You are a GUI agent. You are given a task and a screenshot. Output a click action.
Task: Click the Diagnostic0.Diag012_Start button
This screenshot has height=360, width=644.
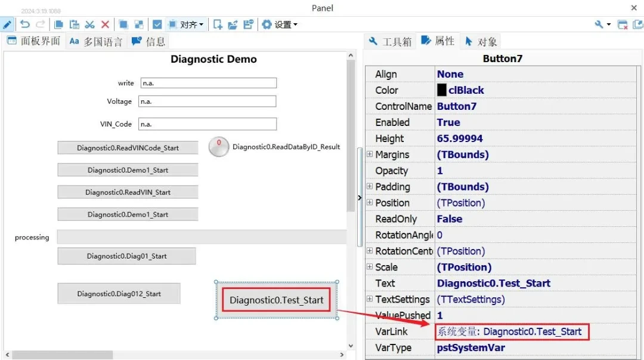[119, 293]
